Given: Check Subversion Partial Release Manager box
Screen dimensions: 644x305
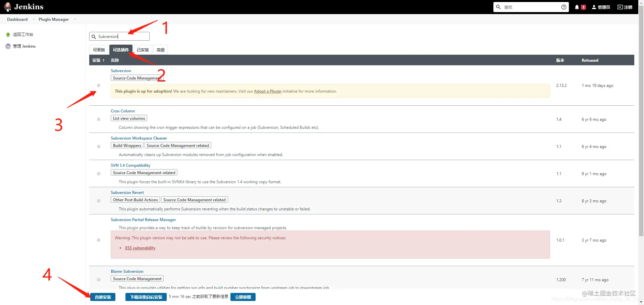Looking at the screenshot, I should pos(99,240).
